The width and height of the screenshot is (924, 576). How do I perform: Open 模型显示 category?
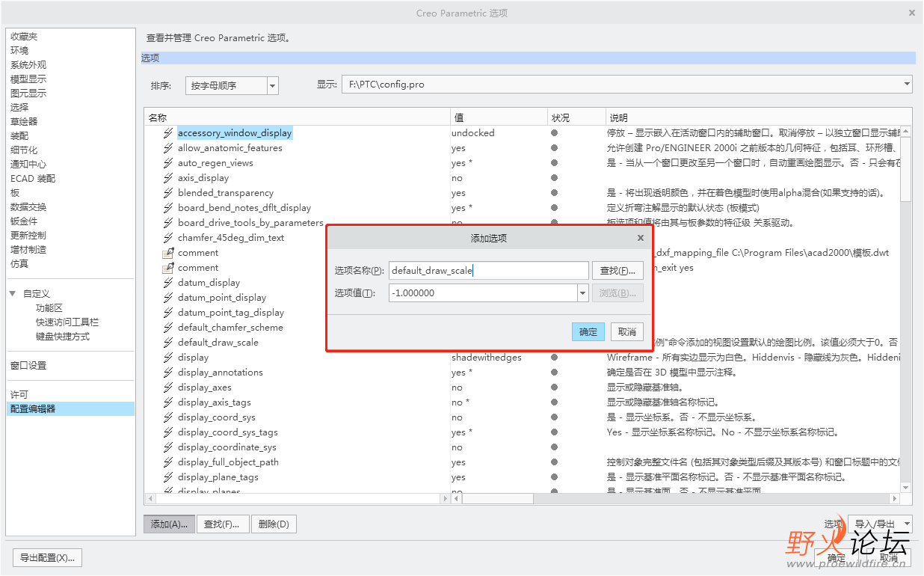tap(28, 79)
